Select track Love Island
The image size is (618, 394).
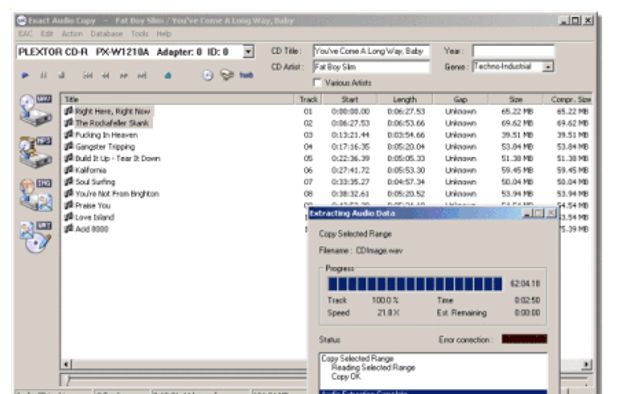(x=95, y=217)
